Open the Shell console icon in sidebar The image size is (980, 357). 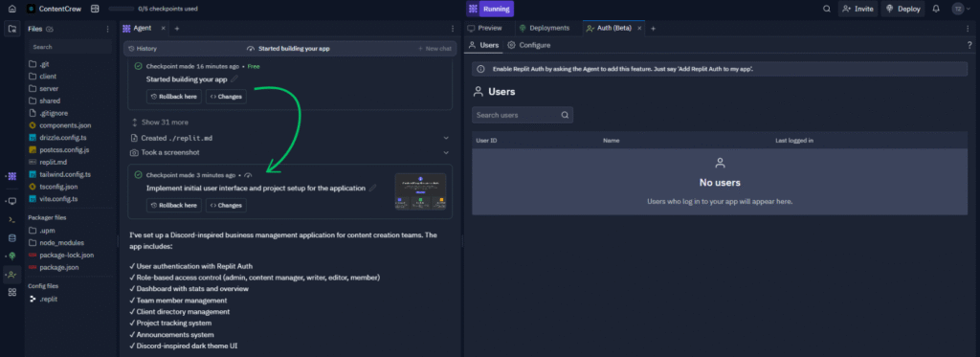click(11, 219)
